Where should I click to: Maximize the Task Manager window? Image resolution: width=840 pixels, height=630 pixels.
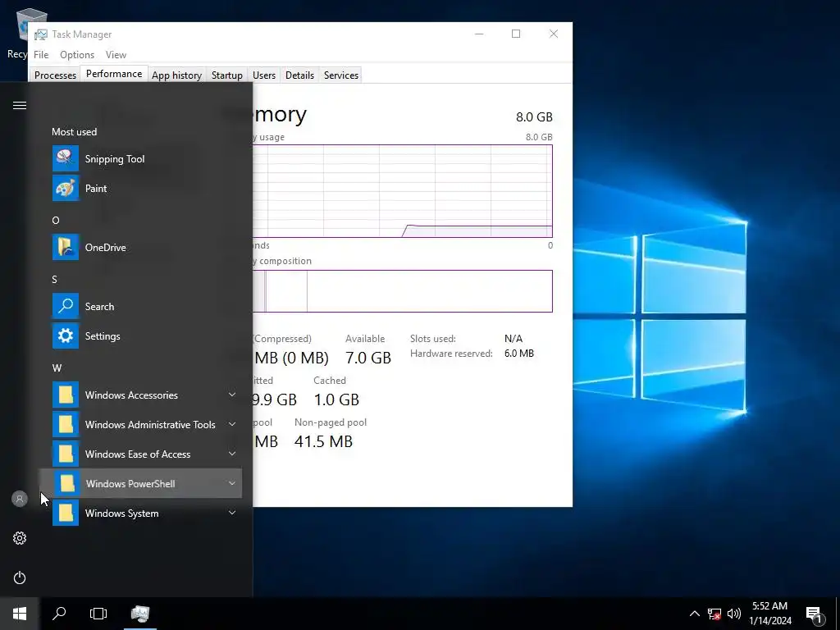[x=516, y=34]
